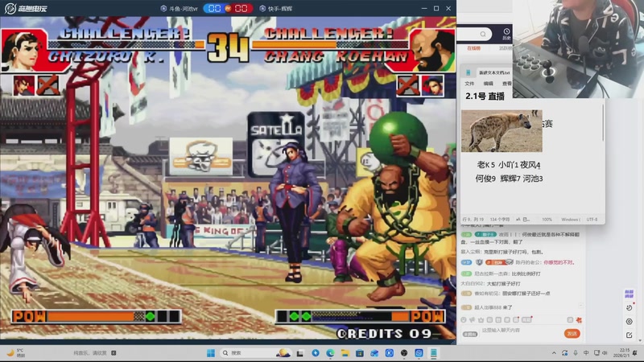Open the 查看 menu in Notepad

(x=507, y=84)
